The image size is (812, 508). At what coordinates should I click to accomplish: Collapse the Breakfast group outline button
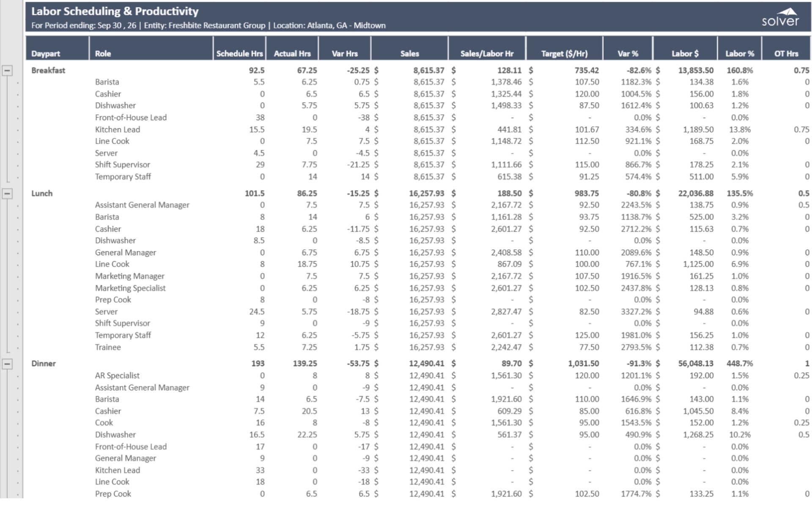[7, 71]
